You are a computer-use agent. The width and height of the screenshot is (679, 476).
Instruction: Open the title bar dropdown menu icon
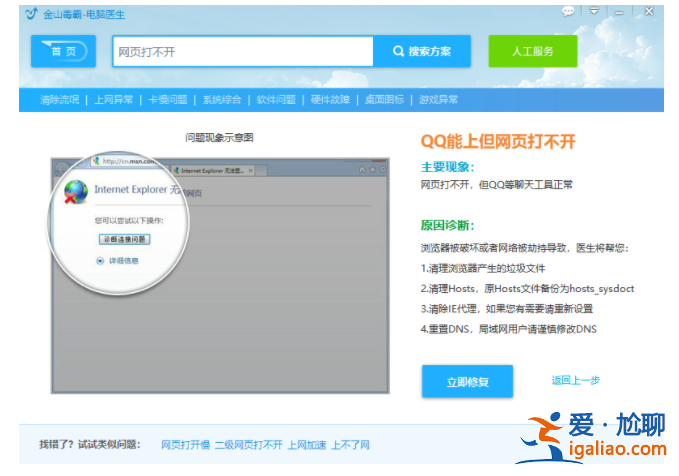tap(594, 11)
